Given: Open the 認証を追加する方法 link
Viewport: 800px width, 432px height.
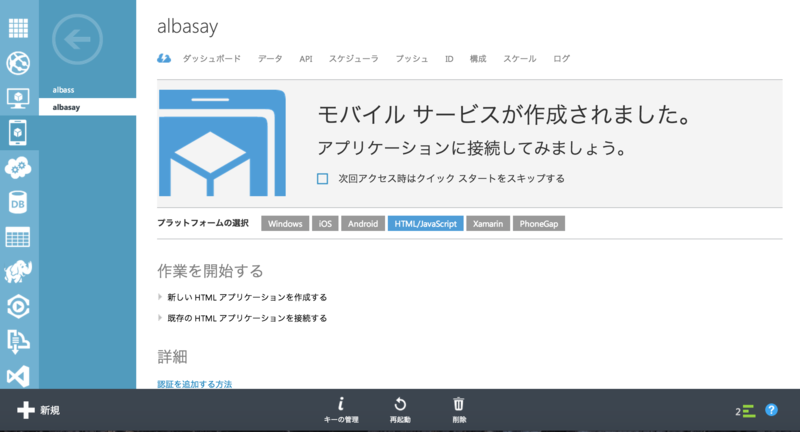Looking at the screenshot, I should (194, 384).
